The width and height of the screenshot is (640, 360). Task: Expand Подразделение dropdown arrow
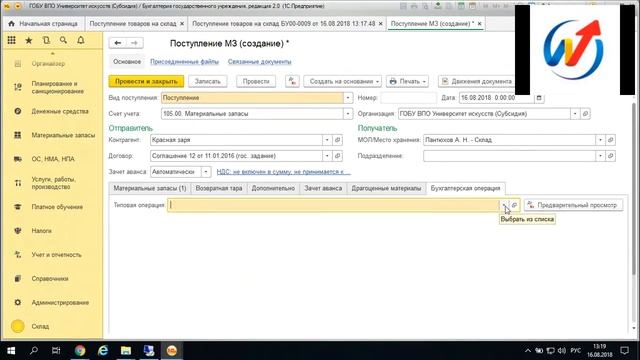600,156
